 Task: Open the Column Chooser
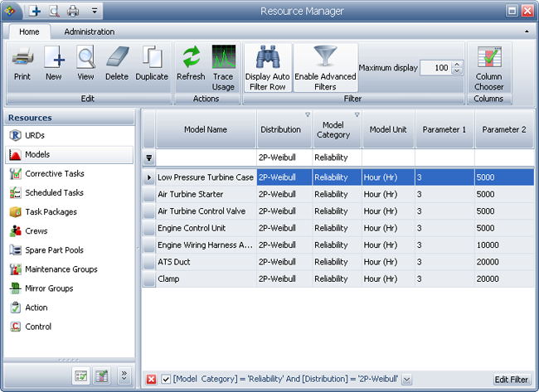point(488,64)
